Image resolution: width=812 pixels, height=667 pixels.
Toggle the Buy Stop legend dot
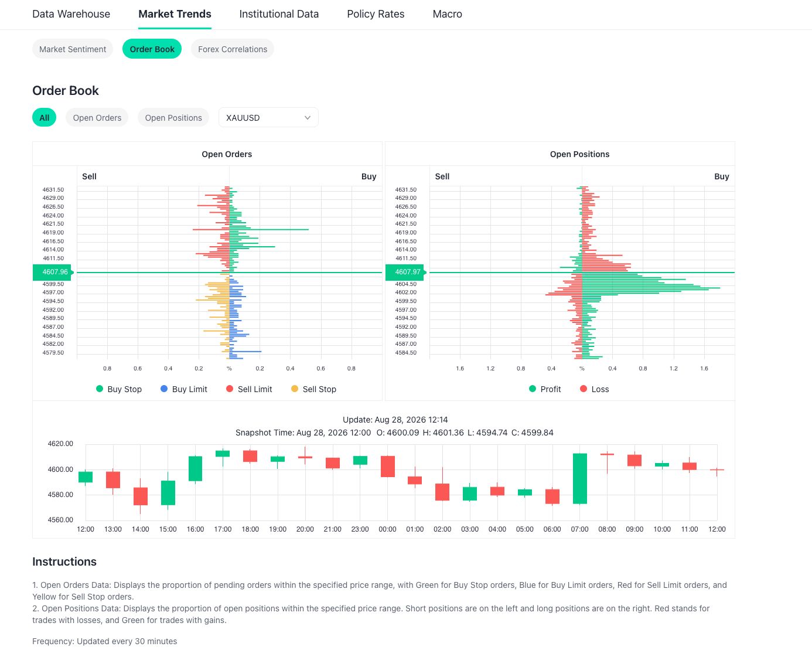100,389
